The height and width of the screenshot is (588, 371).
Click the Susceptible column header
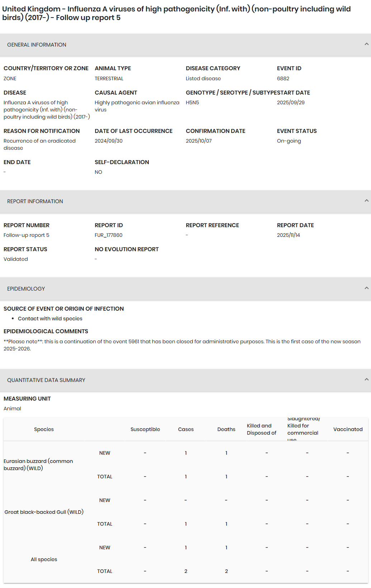145,429
